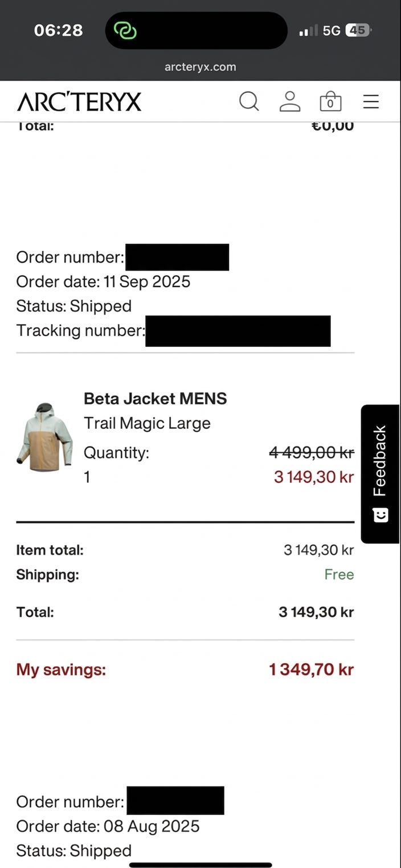Tap the search magnifier icon

point(249,102)
